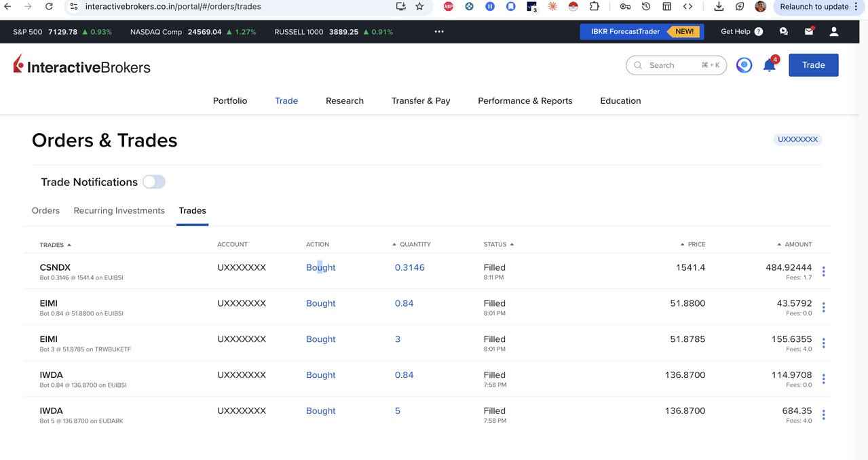
Task: Open the options menu for IWDA 0.84 trade
Action: click(823, 379)
